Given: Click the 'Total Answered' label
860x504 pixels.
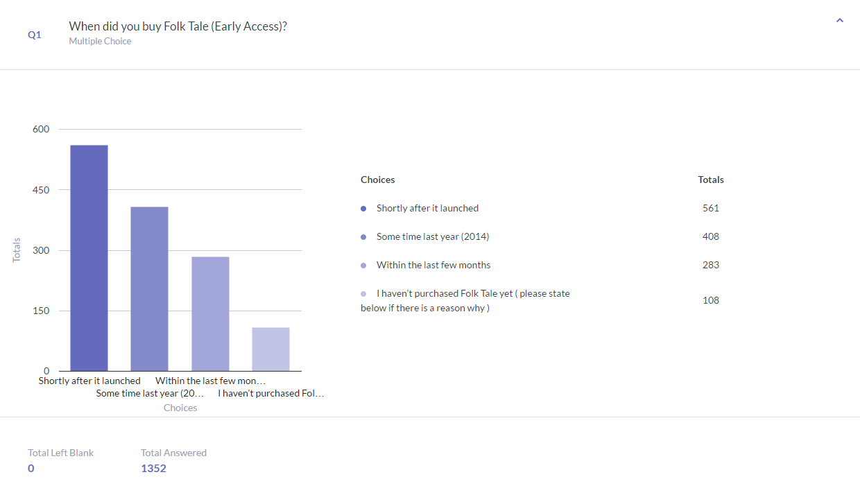Looking at the screenshot, I should point(173,453).
